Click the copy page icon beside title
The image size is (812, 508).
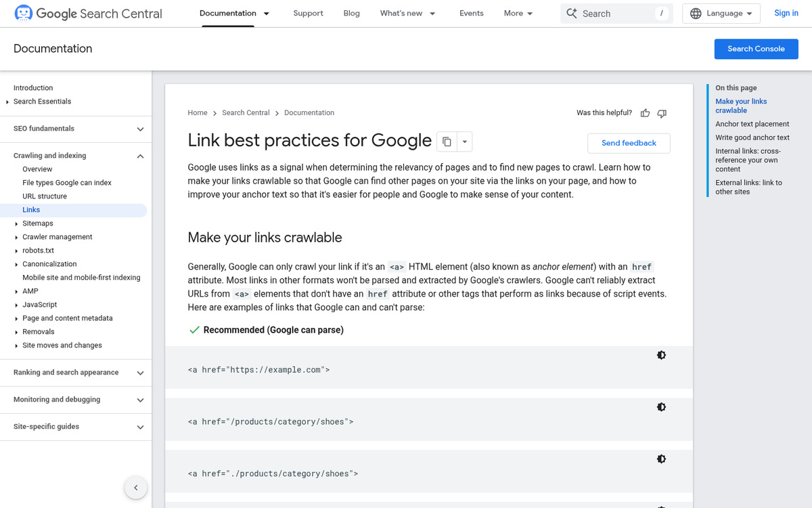tap(447, 142)
